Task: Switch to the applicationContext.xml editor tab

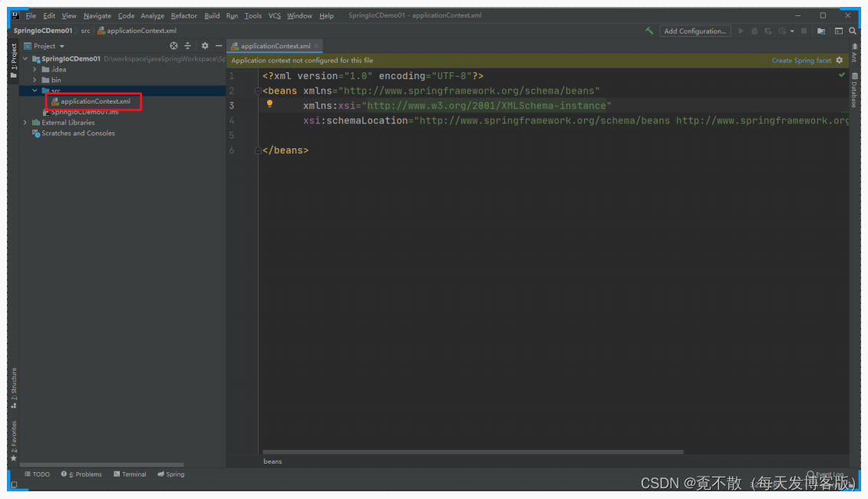Action: [274, 45]
